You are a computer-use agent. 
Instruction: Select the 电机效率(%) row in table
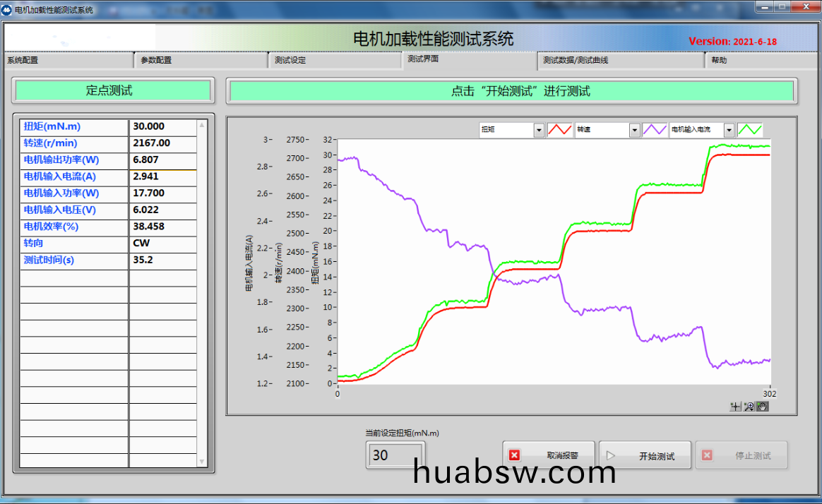[74, 227]
